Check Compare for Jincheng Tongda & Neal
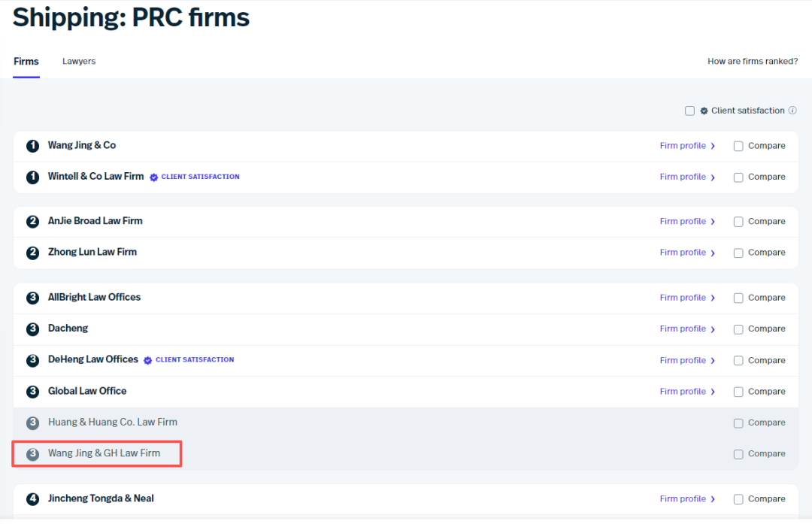This screenshot has width=812, height=524. (x=738, y=499)
